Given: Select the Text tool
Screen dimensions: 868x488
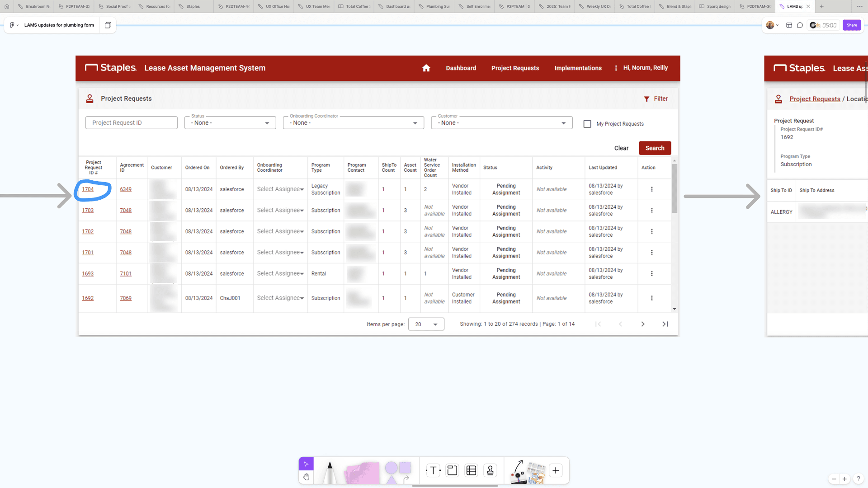Looking at the screenshot, I should tap(433, 470).
